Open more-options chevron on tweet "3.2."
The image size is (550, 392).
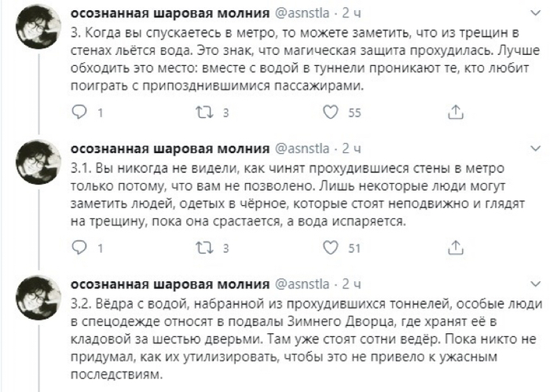[535, 283]
